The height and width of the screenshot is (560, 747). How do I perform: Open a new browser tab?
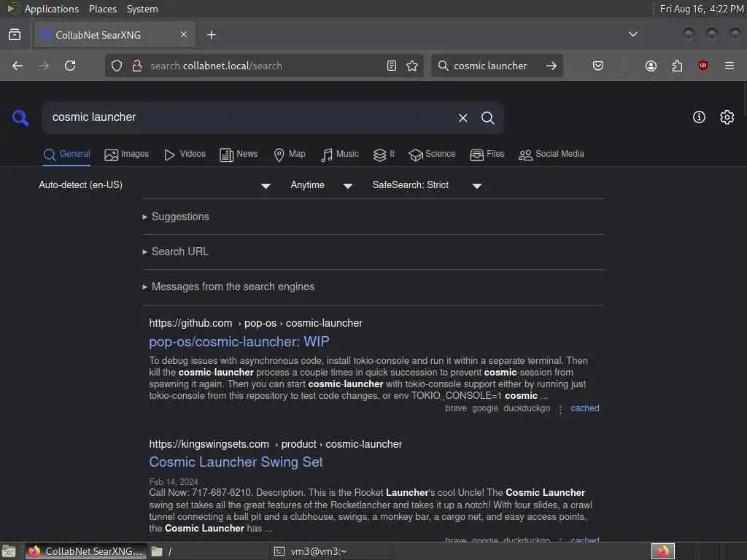coord(212,35)
